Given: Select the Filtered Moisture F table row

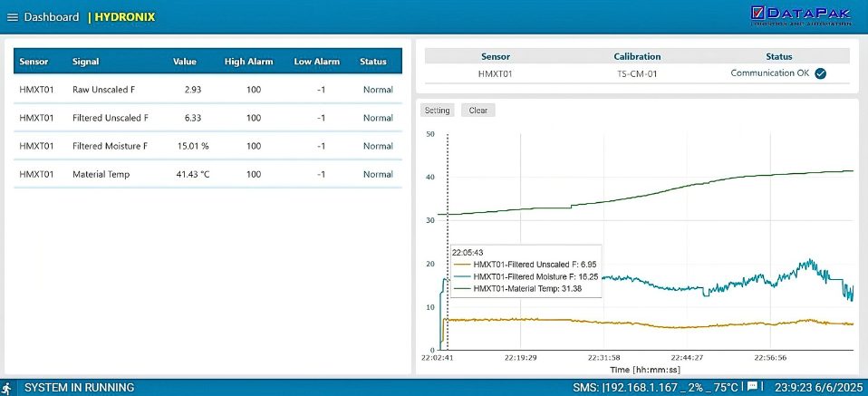Looking at the screenshot, I should pos(207,146).
